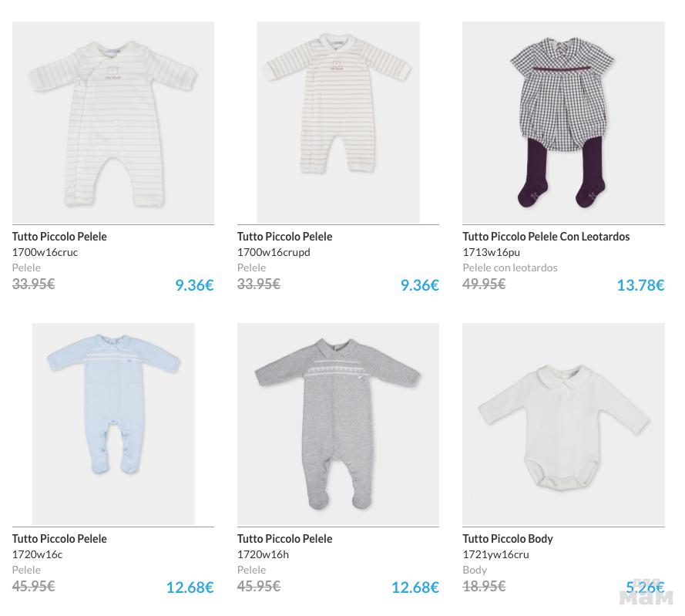Image resolution: width=685 pixels, height=616 pixels.
Task: Click the 13.78€ sale price
Action: (640, 285)
